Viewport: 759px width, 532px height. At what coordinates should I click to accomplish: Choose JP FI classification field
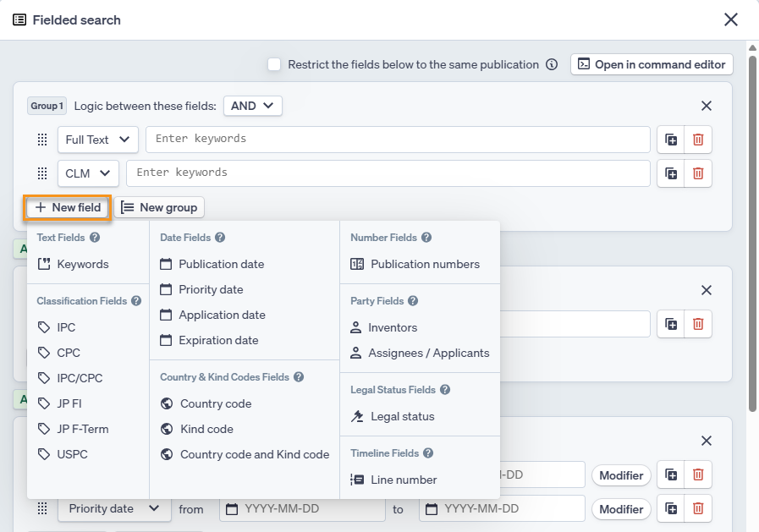(59, 403)
